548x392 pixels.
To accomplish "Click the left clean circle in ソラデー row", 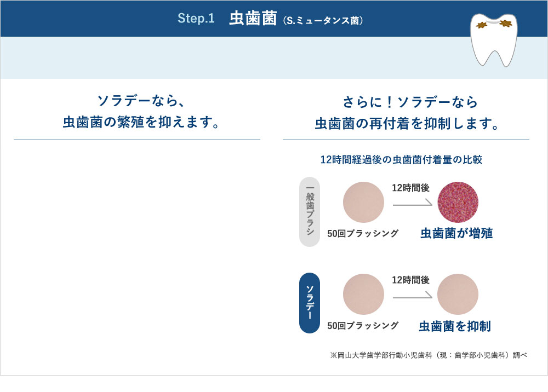I will 363,294.
